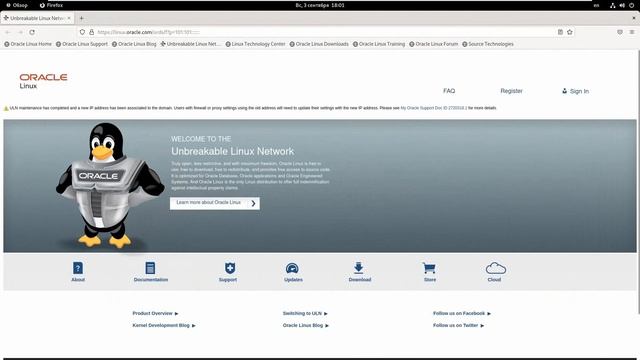
Task: Open Linux Technology Center bookmark
Action: [x=255, y=44]
